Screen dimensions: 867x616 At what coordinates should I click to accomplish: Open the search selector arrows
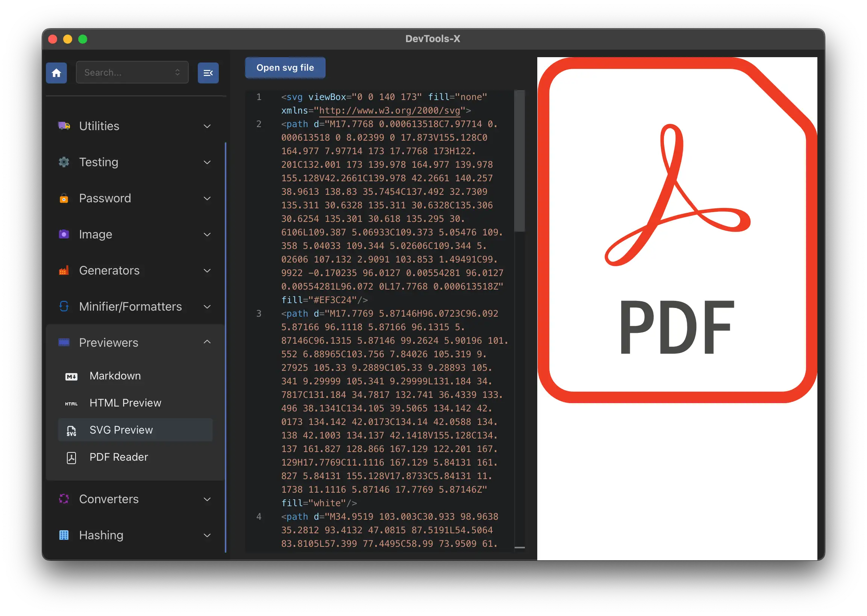click(x=177, y=72)
